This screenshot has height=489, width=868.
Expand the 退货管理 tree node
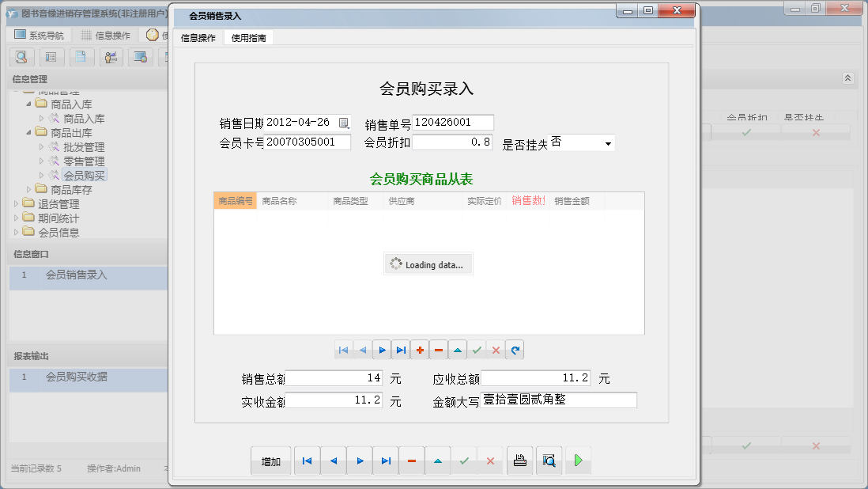click(x=14, y=203)
